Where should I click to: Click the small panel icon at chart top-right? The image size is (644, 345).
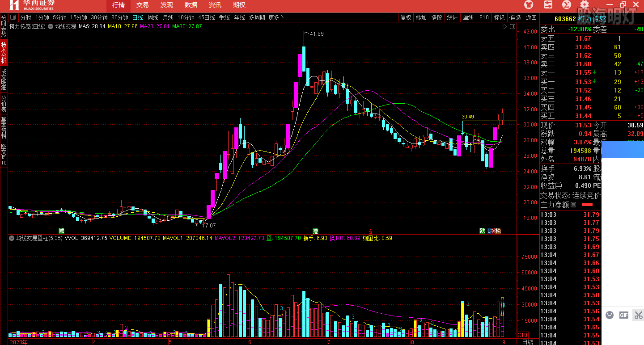click(513, 27)
